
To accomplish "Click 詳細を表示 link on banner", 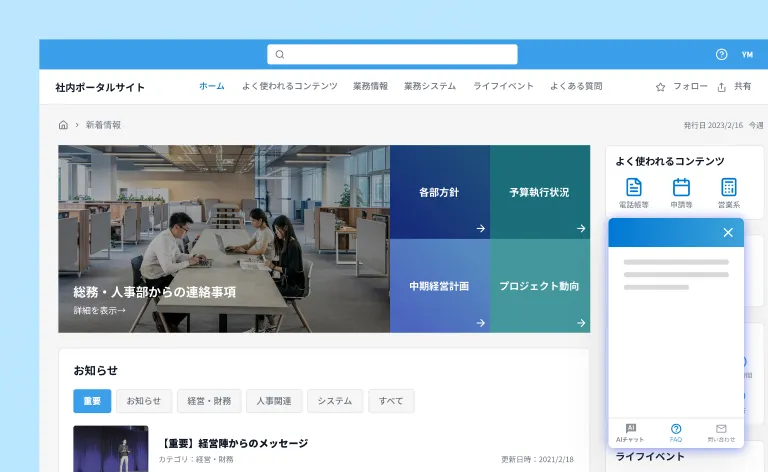I will pos(99,310).
